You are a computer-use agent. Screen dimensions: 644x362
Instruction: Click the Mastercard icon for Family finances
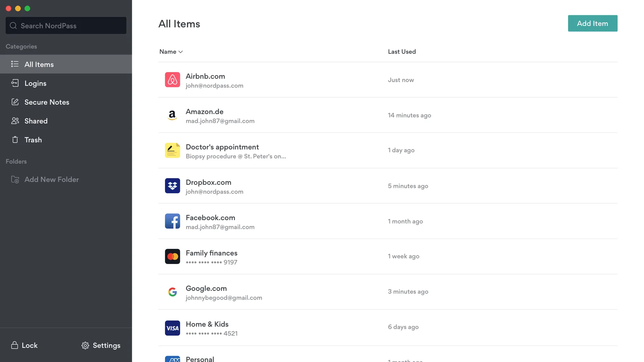click(172, 257)
